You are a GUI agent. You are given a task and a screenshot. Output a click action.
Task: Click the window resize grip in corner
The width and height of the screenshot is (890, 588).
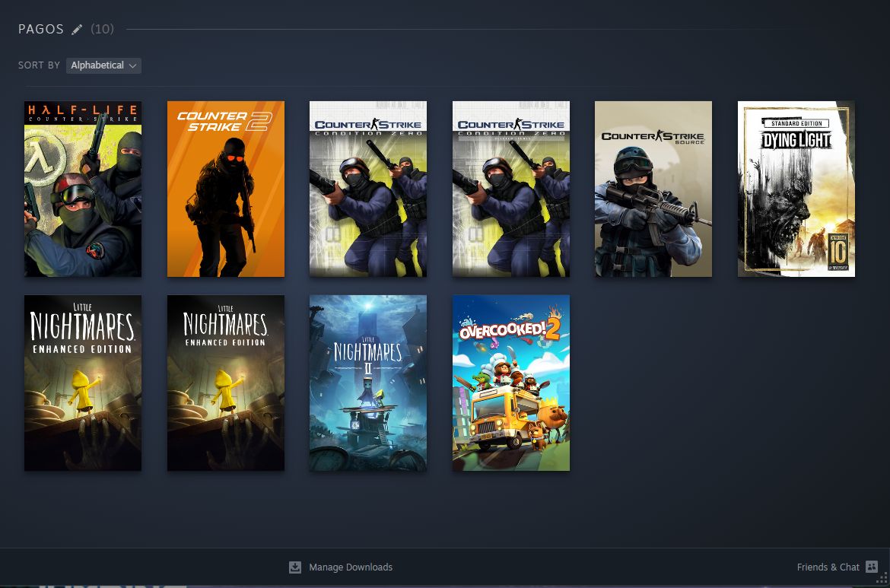click(882, 579)
